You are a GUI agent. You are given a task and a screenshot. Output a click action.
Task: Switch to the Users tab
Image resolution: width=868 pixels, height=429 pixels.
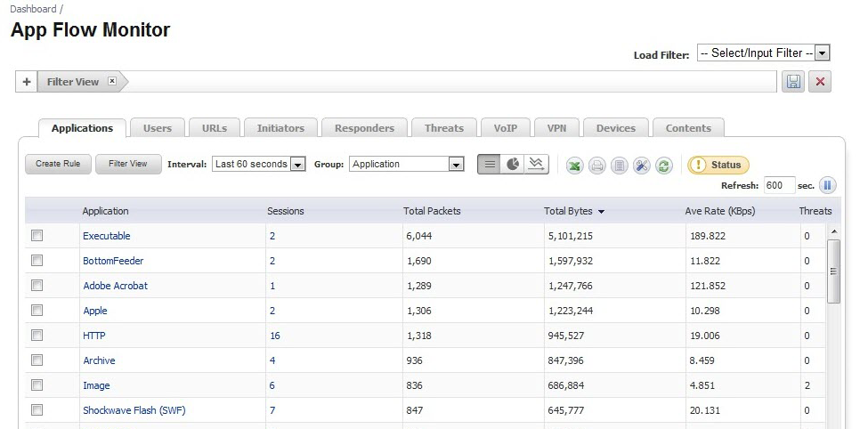158,128
